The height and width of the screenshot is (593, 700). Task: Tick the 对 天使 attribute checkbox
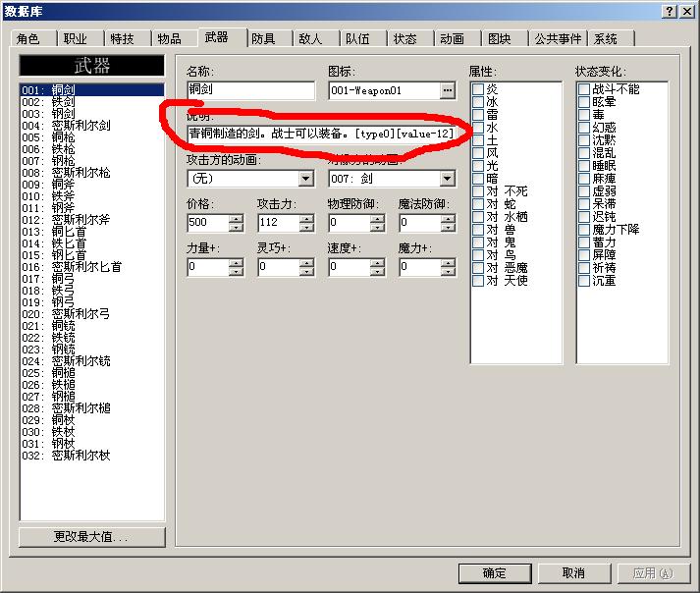click(478, 281)
